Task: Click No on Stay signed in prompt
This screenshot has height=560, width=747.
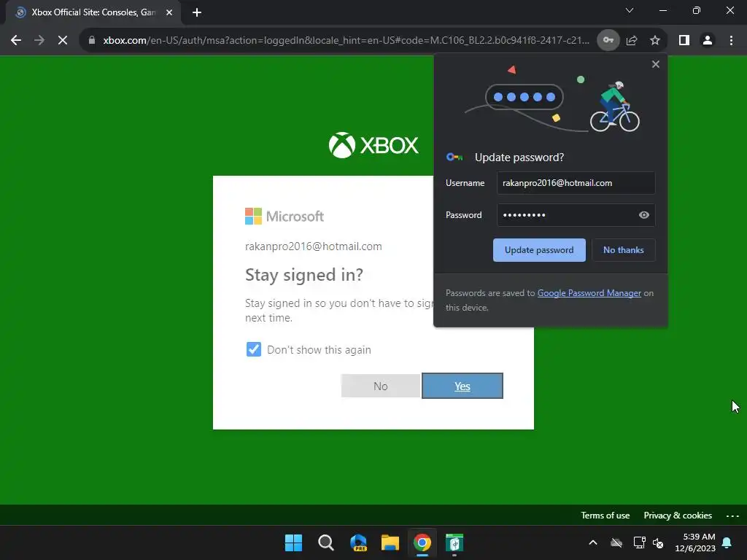Action: (381, 386)
